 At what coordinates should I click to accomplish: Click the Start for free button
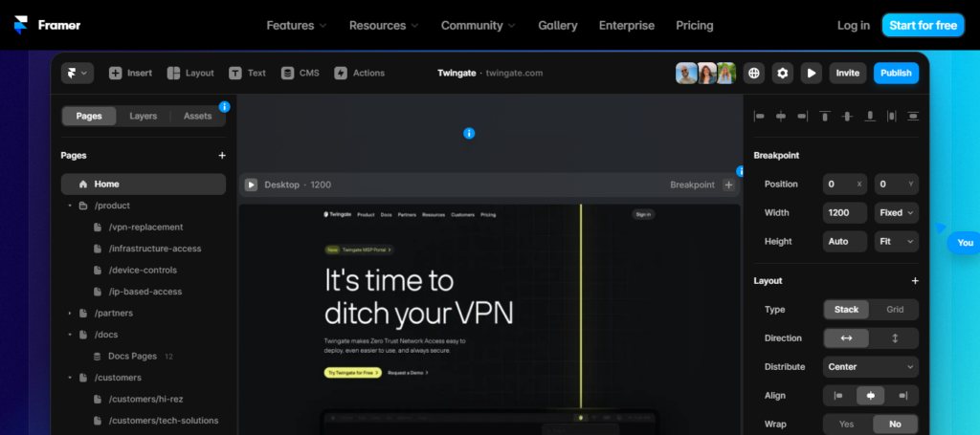923,26
